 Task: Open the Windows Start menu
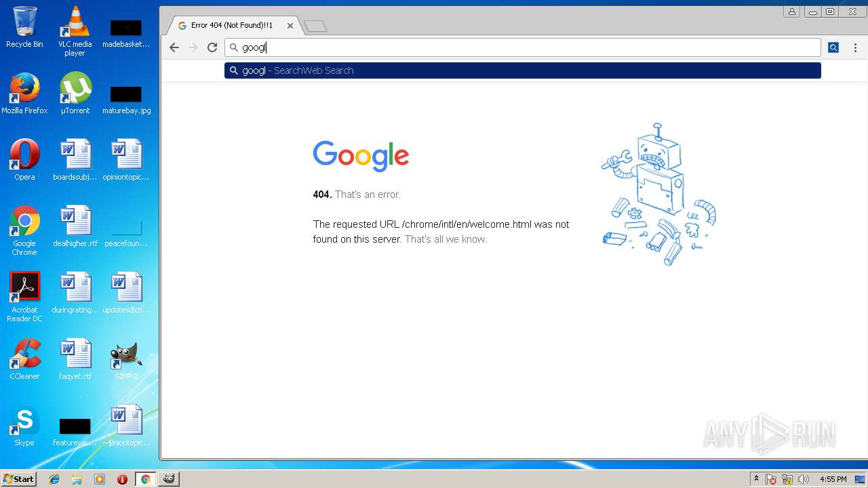pos(19,479)
